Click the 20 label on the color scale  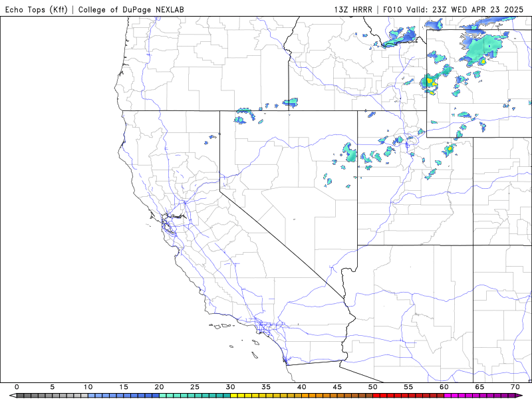pyautogui.click(x=159, y=387)
